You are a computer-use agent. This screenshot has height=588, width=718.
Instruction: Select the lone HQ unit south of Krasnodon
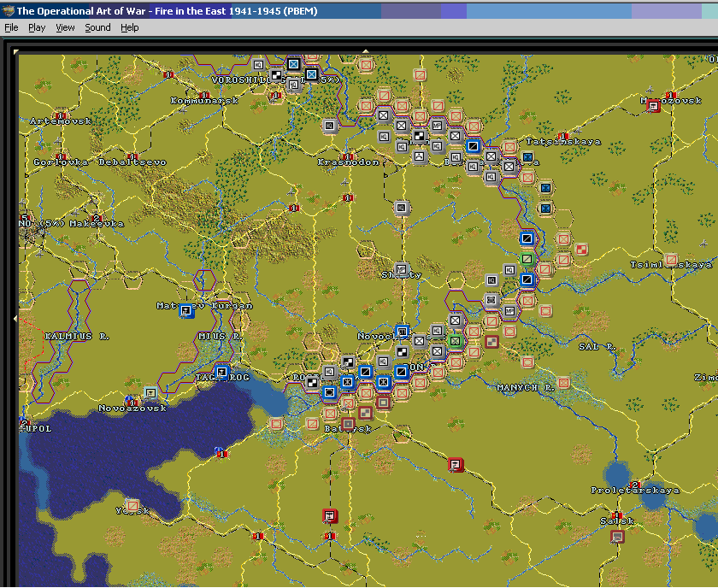tap(402, 208)
